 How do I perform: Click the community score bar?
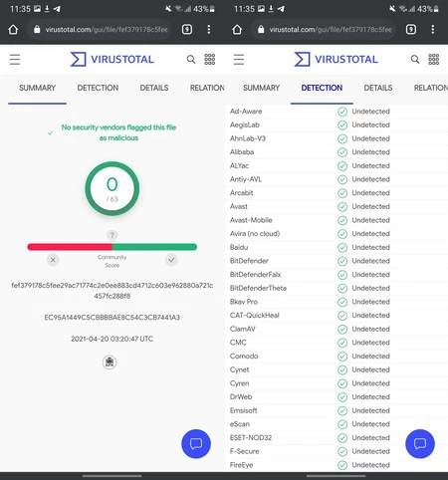(112, 247)
